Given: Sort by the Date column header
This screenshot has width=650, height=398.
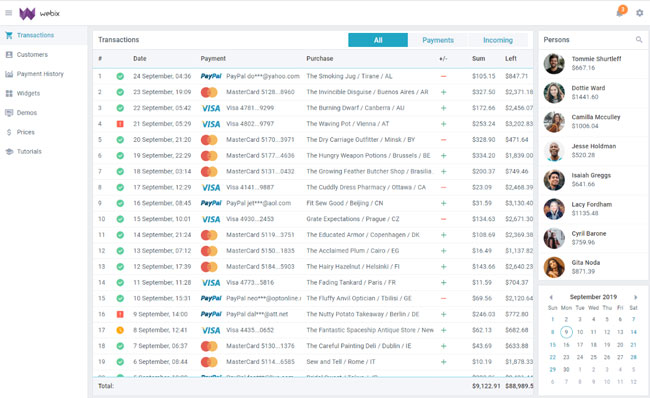Looking at the screenshot, I should pos(140,58).
